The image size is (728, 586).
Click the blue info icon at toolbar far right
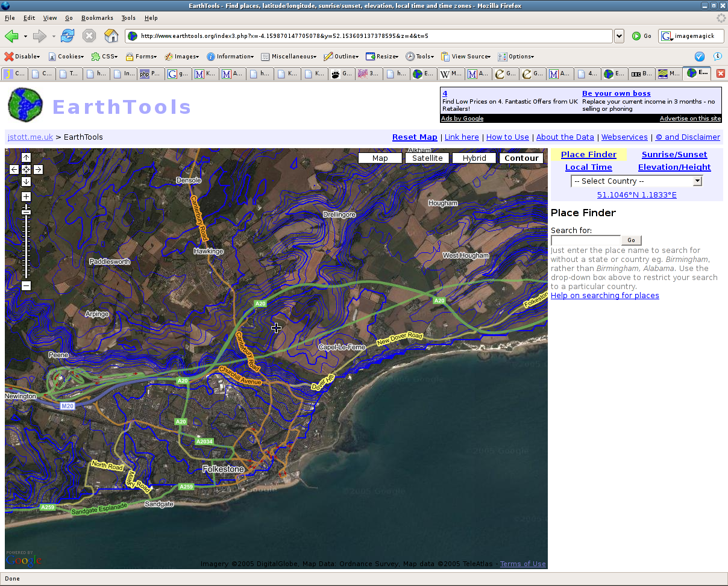(x=717, y=57)
